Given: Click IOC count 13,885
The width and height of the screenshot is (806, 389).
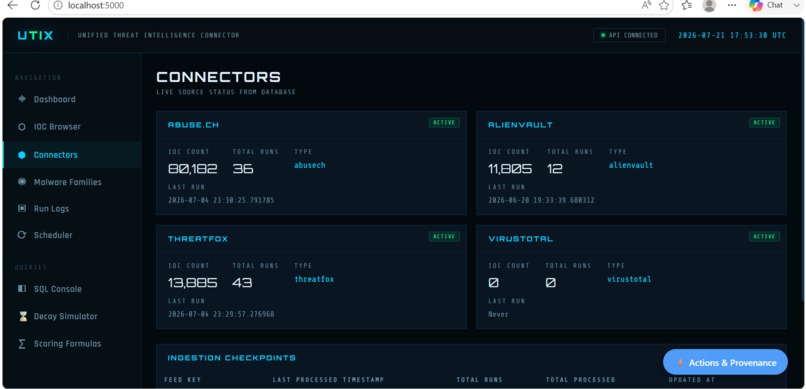Looking at the screenshot, I should (193, 283).
